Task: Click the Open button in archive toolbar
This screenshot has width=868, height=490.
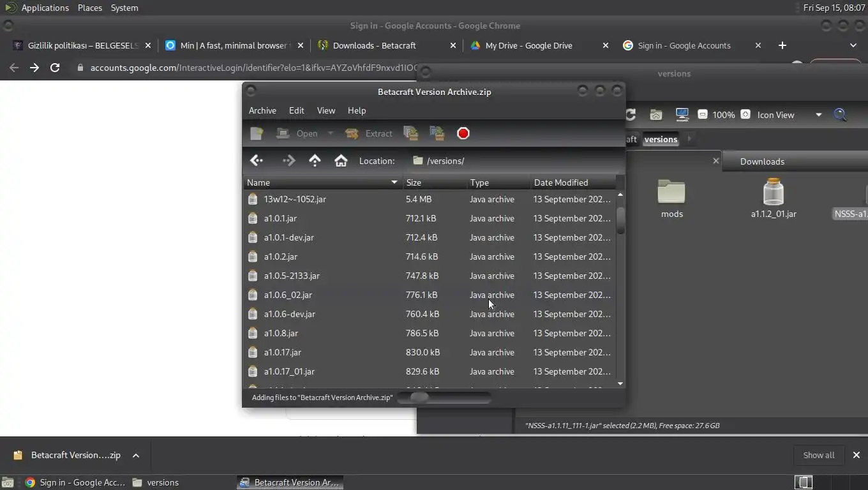Action: coord(297,133)
